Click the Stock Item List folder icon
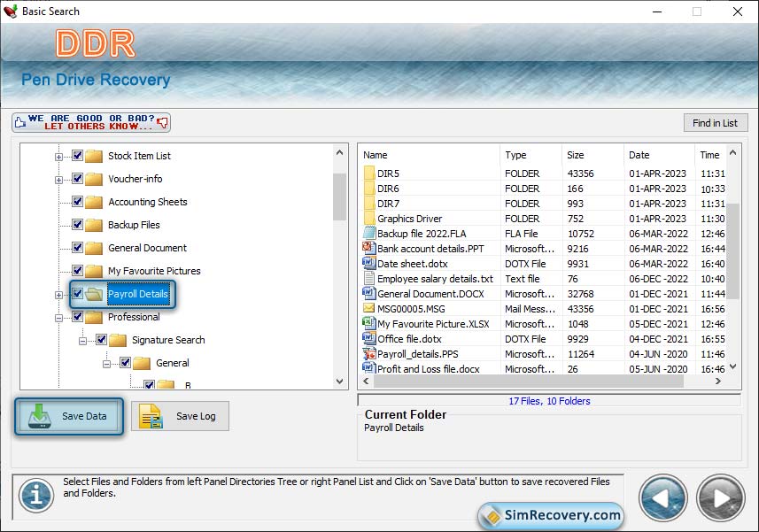This screenshot has width=759, height=532. (94, 156)
